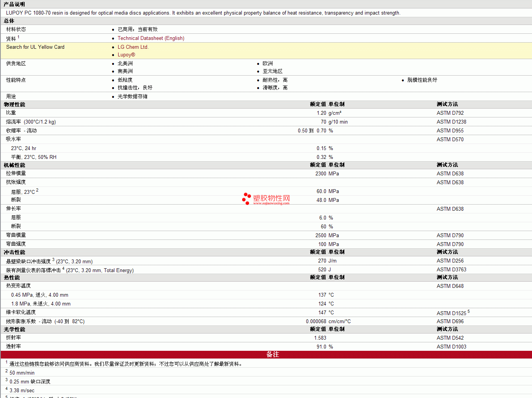
Task: Click the Vicat test method ASTM D1525
Action: [451, 314]
